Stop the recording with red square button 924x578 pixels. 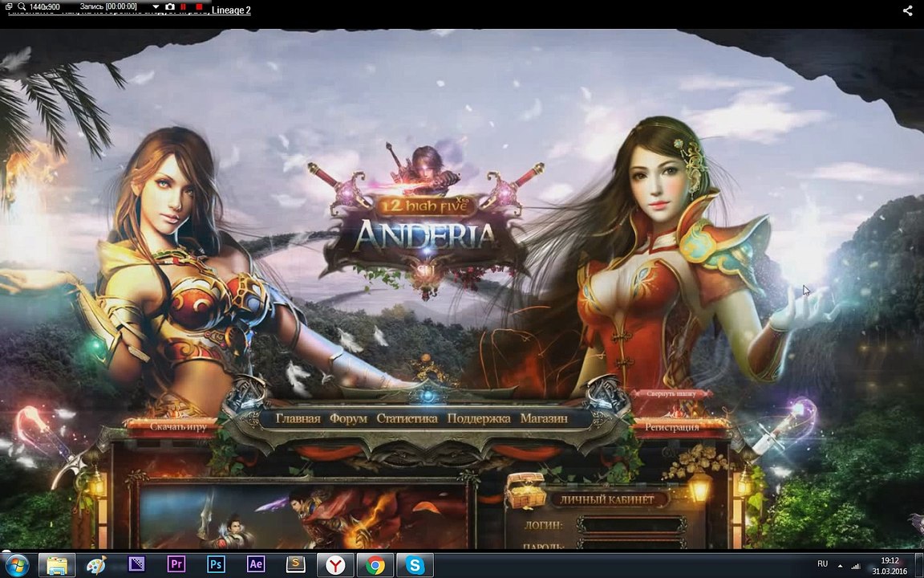pos(199,6)
